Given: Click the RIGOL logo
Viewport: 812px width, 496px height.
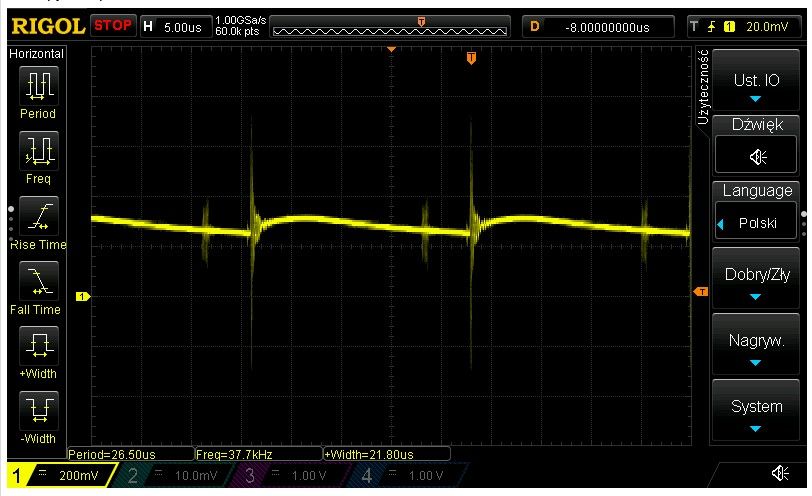Looking at the screenshot, I should pos(48,26).
